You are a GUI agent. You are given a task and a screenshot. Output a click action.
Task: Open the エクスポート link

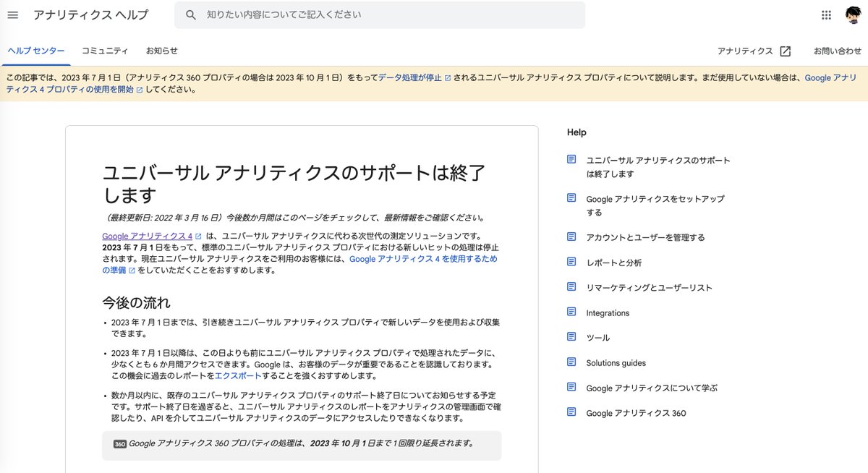pyautogui.click(x=239, y=376)
